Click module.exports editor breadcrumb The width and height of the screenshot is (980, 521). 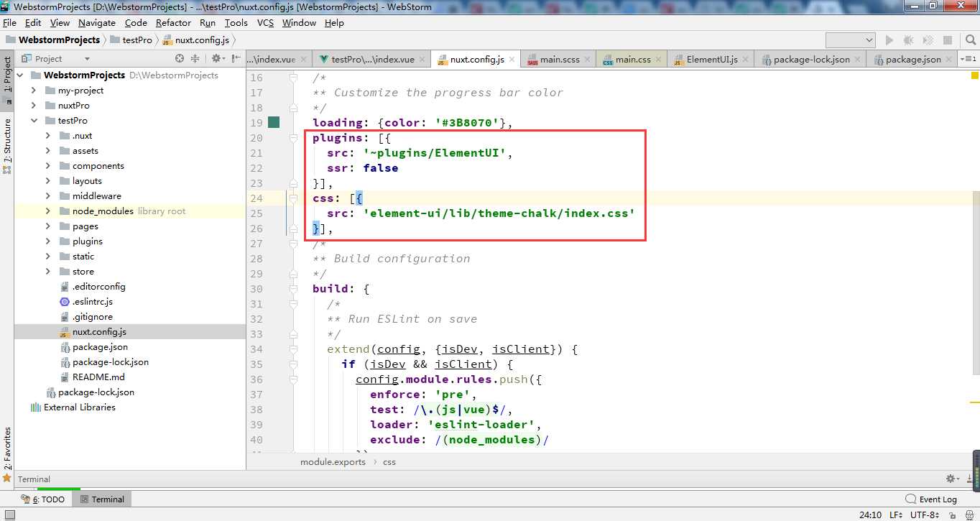tap(333, 462)
